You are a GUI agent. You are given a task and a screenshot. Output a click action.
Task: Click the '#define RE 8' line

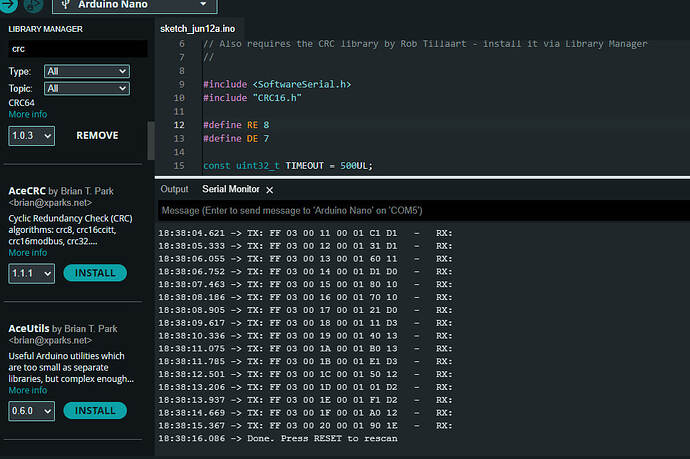click(236, 125)
